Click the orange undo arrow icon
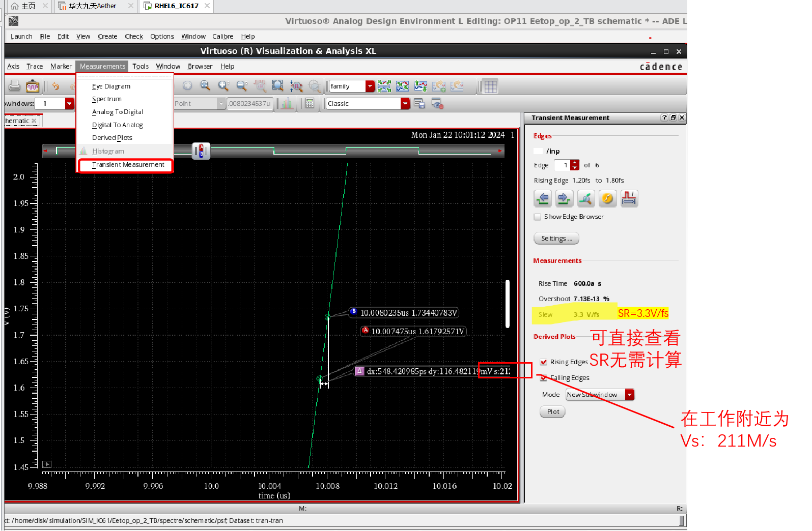This screenshot has width=812, height=531. pos(55,86)
